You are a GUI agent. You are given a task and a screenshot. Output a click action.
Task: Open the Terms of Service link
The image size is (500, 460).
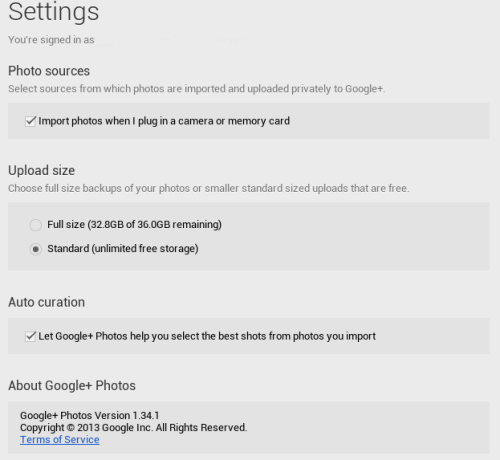[x=60, y=440]
